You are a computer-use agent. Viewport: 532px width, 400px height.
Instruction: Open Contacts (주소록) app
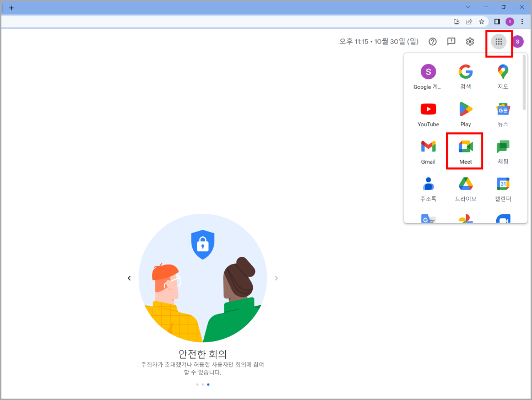point(428,189)
